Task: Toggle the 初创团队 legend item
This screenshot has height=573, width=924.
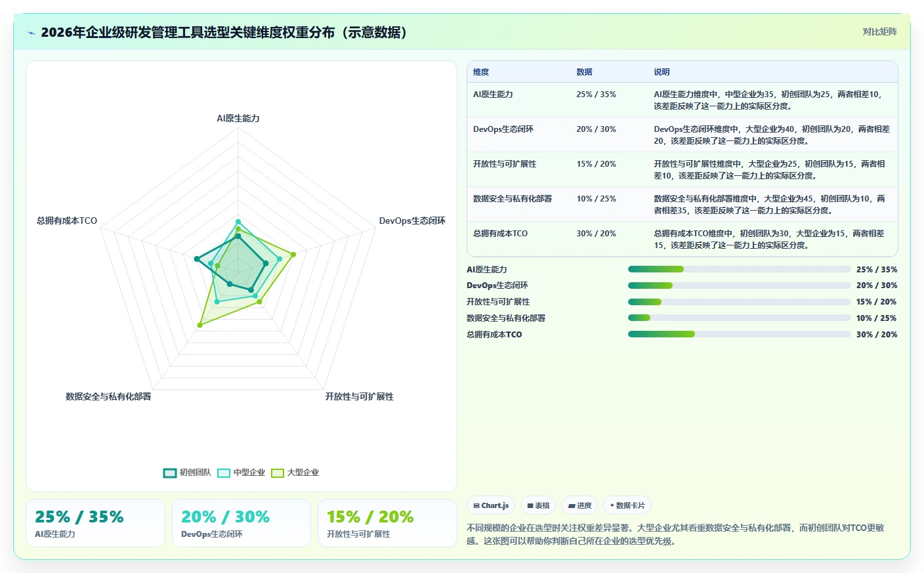Action: coord(187,473)
